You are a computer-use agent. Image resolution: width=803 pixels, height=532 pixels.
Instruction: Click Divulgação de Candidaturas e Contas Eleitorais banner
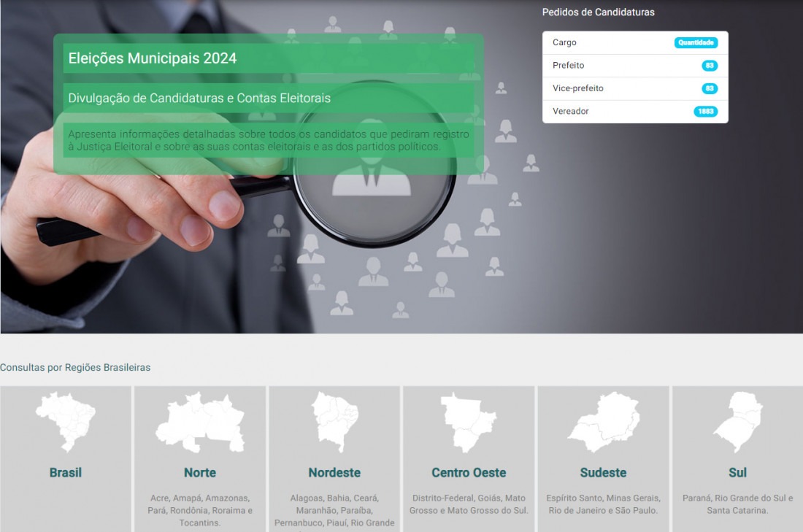[199, 98]
